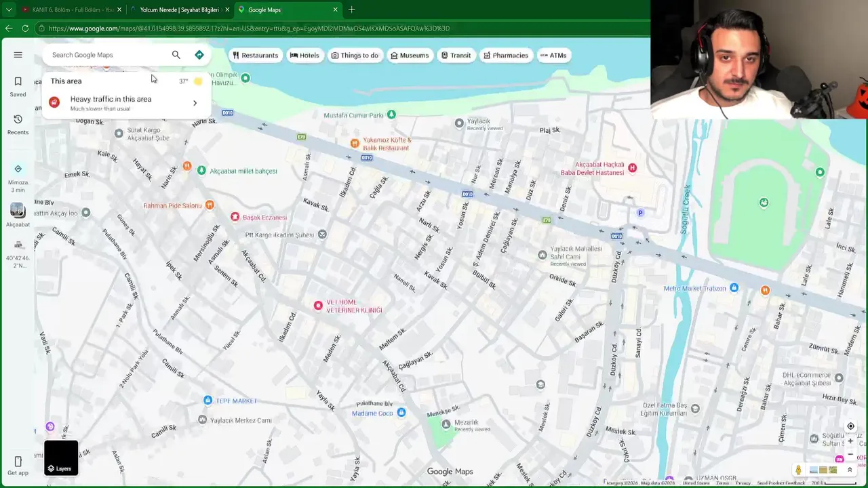Select the Transit category chip
Viewport: 868px width, 488px height.
click(x=456, y=56)
